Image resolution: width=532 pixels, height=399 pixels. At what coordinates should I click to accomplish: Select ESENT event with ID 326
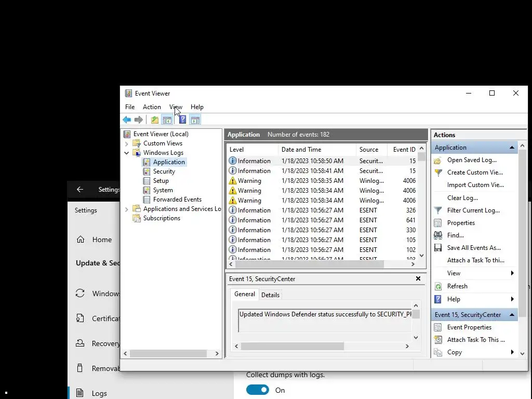(322, 210)
